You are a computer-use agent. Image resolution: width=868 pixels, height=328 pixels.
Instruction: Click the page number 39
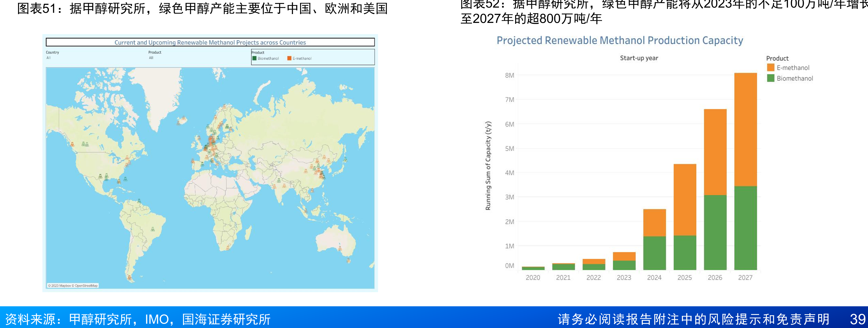(x=858, y=319)
